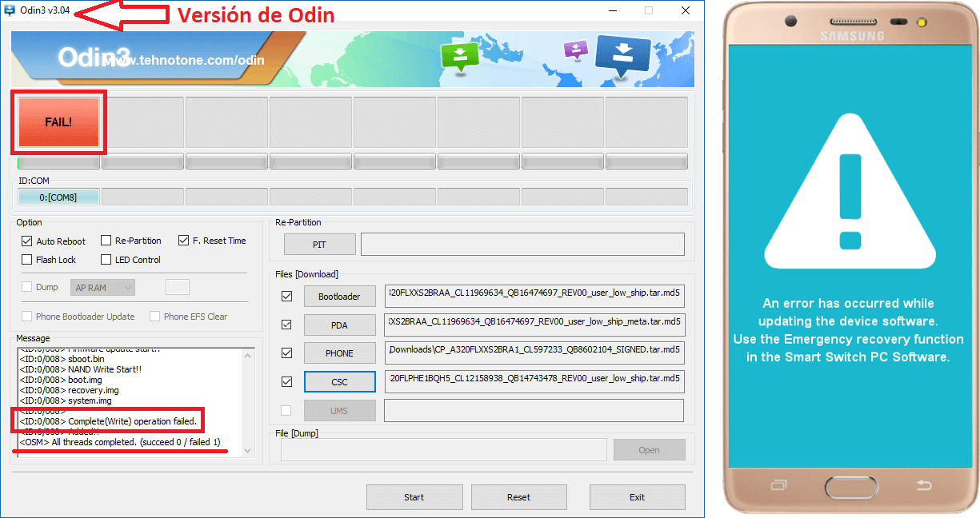This screenshot has width=980, height=518.
Task: Tick the UMS file checkbox
Action: click(286, 411)
